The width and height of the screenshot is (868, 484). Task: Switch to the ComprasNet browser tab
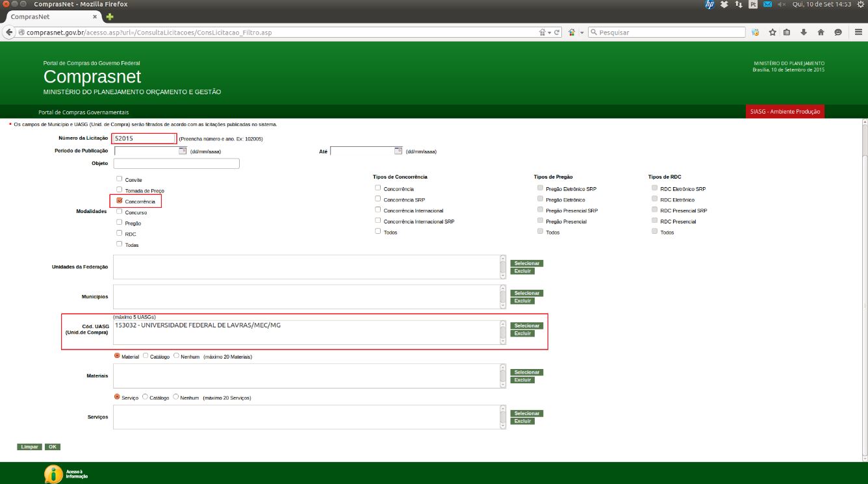[x=49, y=16]
